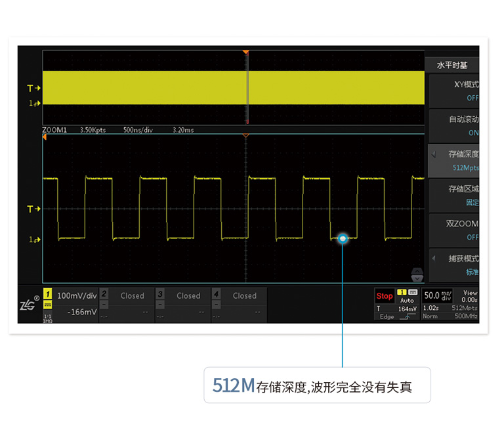The image size is (504, 432).
Task: Click the blue annotation dot on waveform
Action: 343,239
